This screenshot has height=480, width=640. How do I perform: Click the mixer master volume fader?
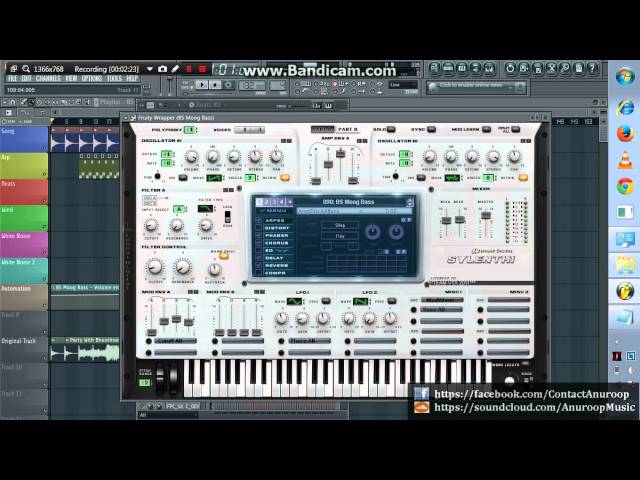(485, 216)
